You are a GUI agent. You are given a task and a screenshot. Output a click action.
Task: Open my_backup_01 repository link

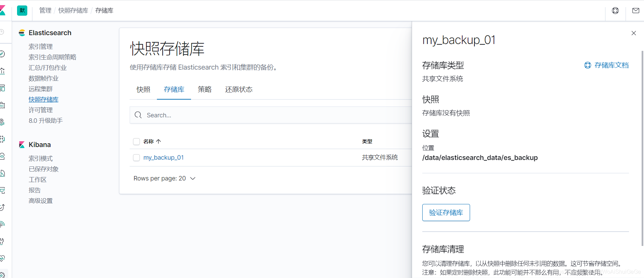[164, 158]
